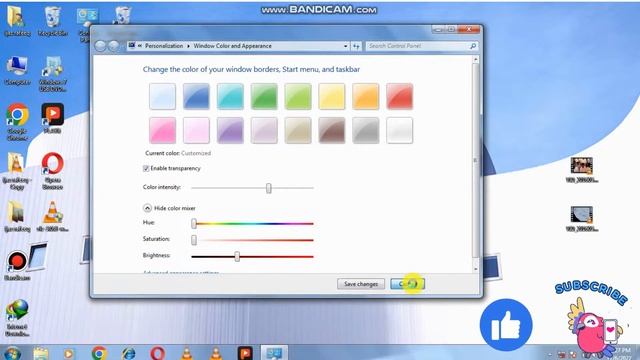
Task: Refresh the Control Panel address bar
Action: (x=356, y=46)
